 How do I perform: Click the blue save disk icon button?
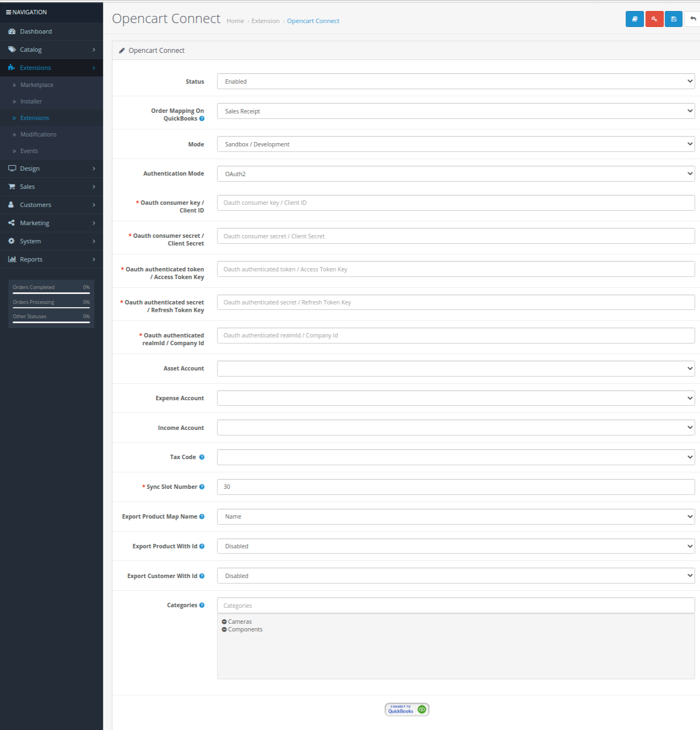(x=674, y=19)
